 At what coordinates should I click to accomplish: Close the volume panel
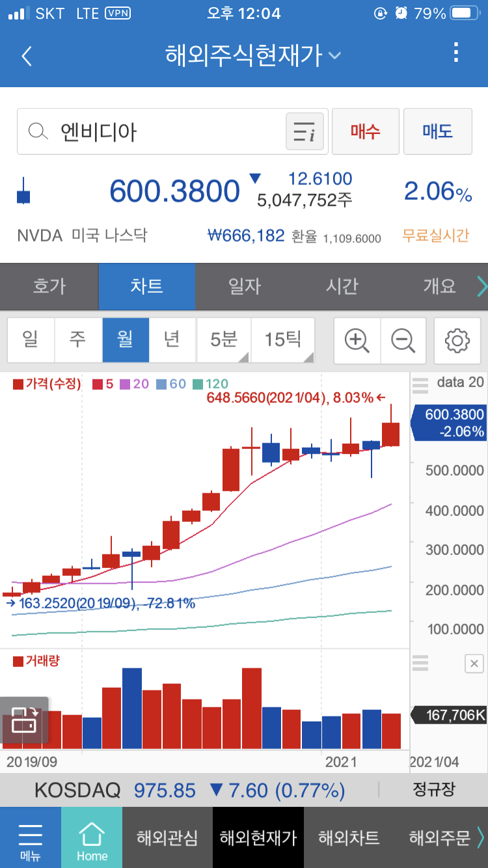[x=474, y=664]
